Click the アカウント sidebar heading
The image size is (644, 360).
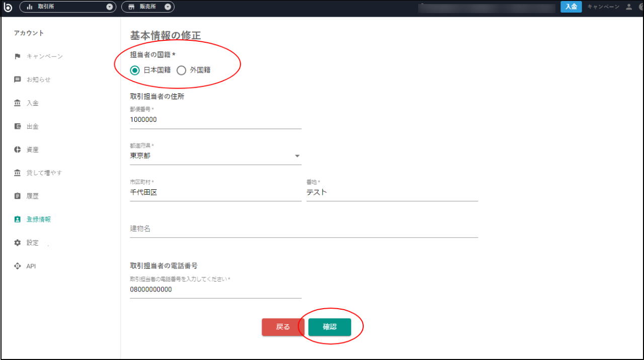pyautogui.click(x=29, y=33)
